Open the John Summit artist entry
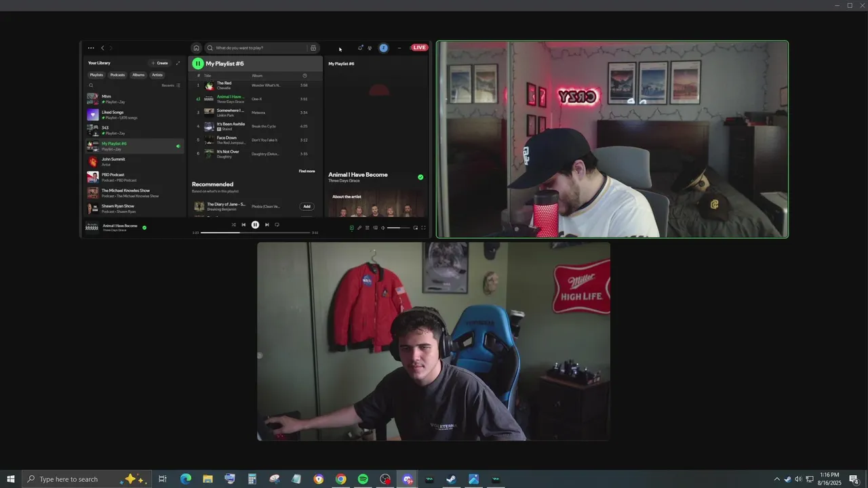Viewport: 868px width, 488px height. [135, 161]
